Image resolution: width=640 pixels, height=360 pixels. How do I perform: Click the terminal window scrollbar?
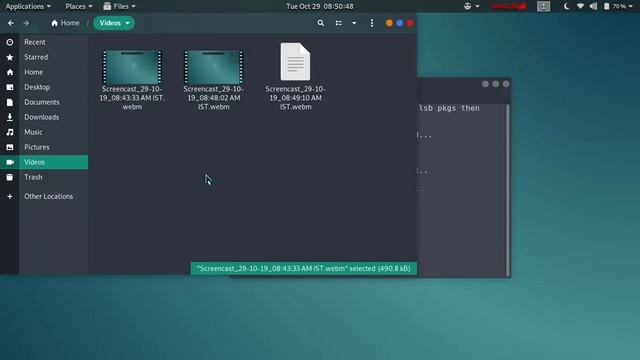[x=508, y=190]
